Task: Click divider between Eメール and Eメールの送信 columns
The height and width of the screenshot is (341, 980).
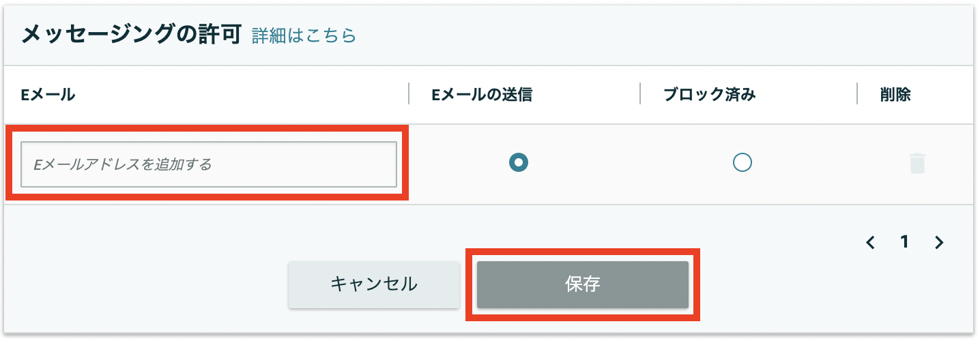Action: click(409, 94)
